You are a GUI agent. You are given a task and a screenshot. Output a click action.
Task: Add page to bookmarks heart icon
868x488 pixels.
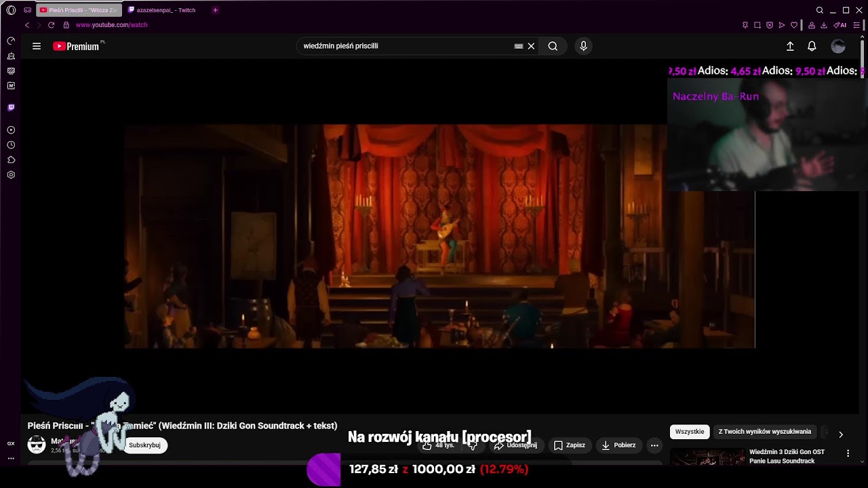tap(794, 25)
